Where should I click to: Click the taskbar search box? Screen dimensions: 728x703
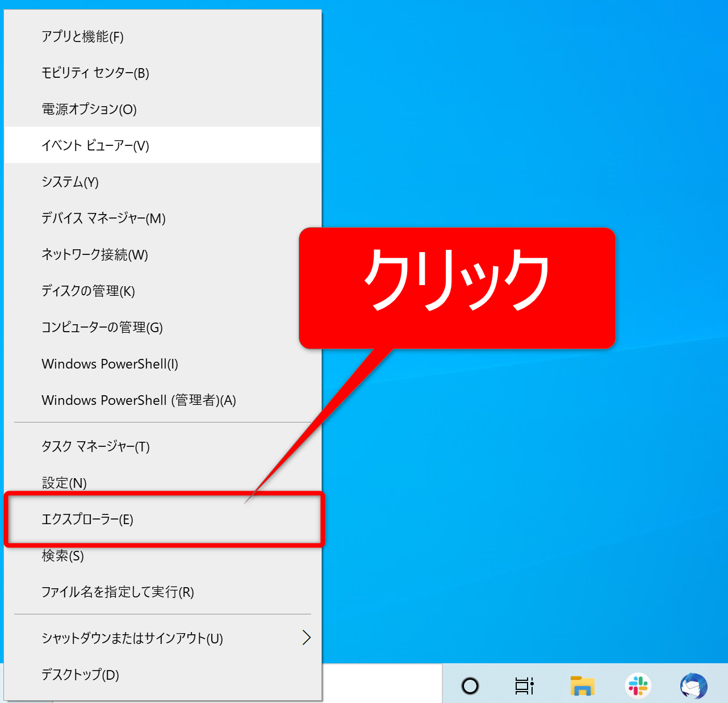point(382,684)
